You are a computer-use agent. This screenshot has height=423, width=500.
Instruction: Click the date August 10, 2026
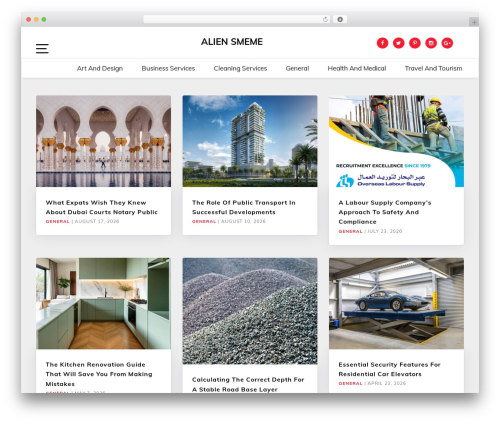point(243,221)
